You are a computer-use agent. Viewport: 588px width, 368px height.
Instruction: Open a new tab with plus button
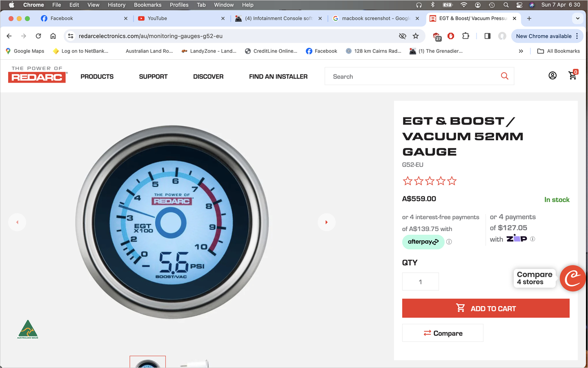529,18
